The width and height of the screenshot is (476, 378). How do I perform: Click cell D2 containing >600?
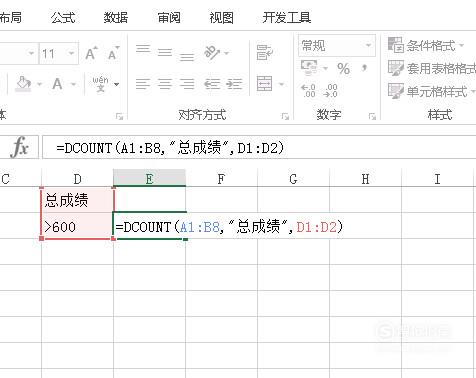pos(77,226)
